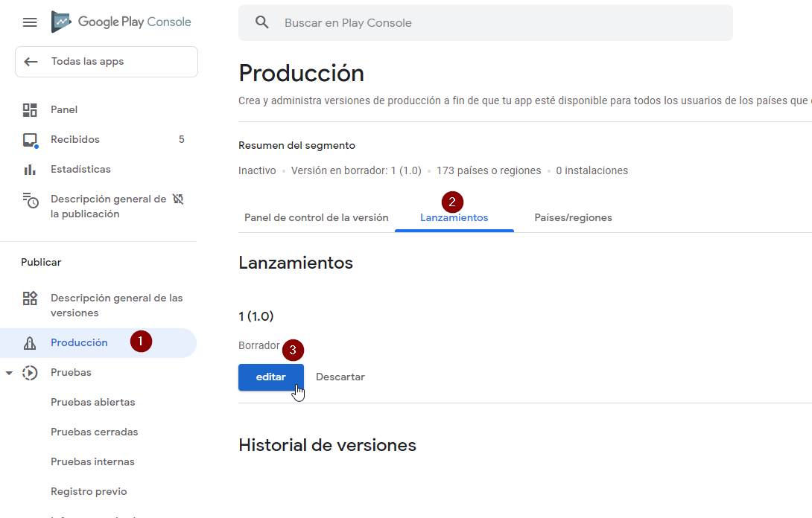
Task: Switch to Panel de control de la versión tab
Action: click(x=317, y=218)
